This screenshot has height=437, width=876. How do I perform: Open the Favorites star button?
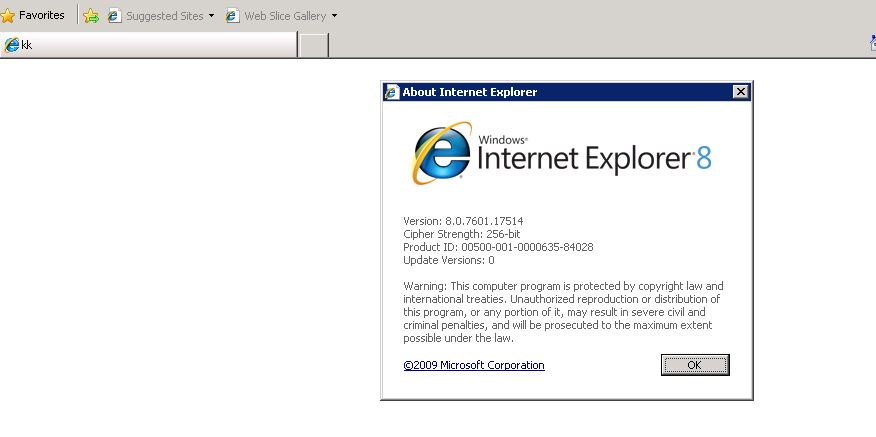[x=32, y=16]
